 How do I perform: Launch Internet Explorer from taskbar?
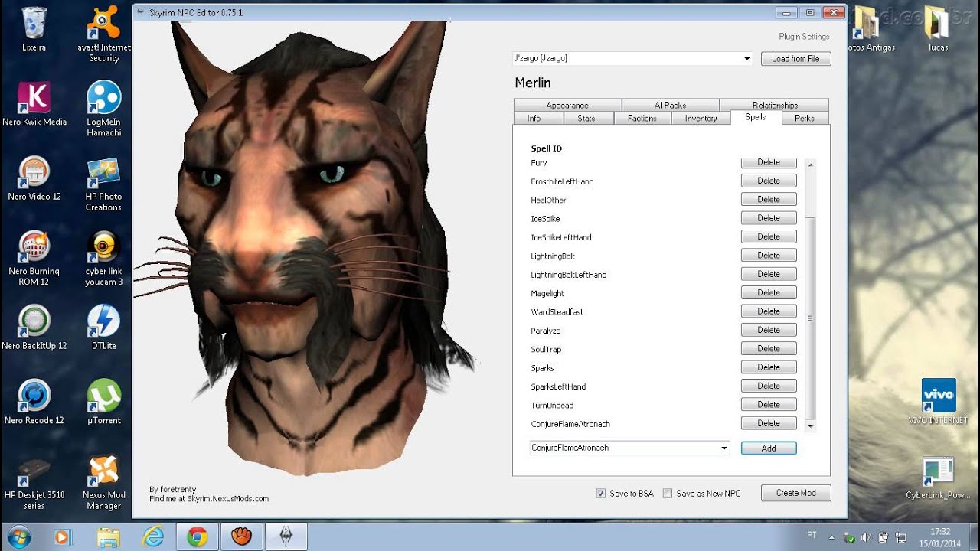click(153, 537)
